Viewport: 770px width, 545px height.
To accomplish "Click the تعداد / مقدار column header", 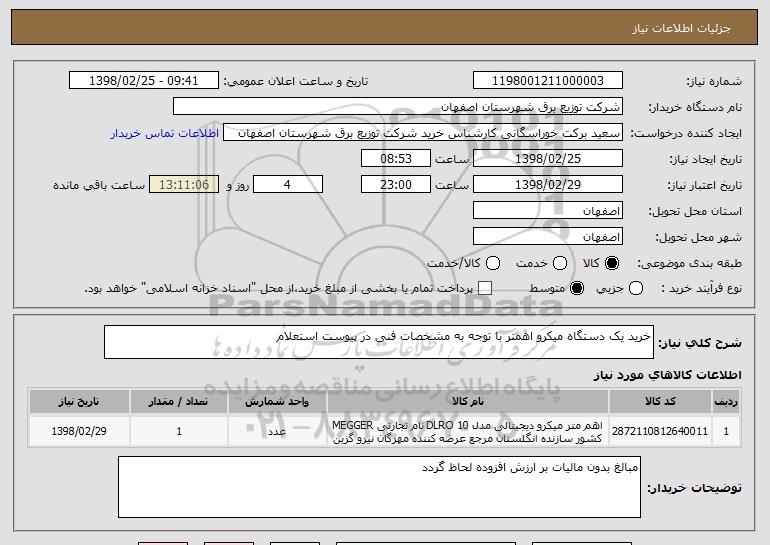I will [x=178, y=402].
